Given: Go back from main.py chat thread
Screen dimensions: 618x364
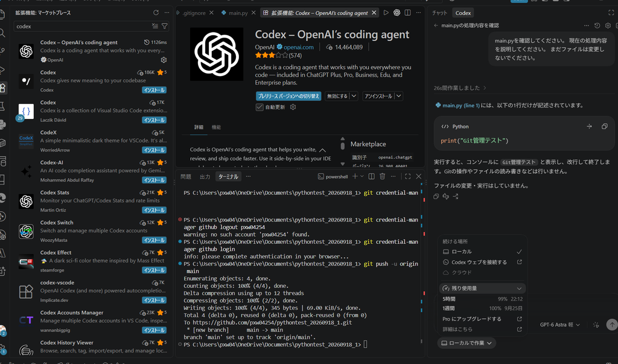Looking at the screenshot, I should [x=436, y=25].
